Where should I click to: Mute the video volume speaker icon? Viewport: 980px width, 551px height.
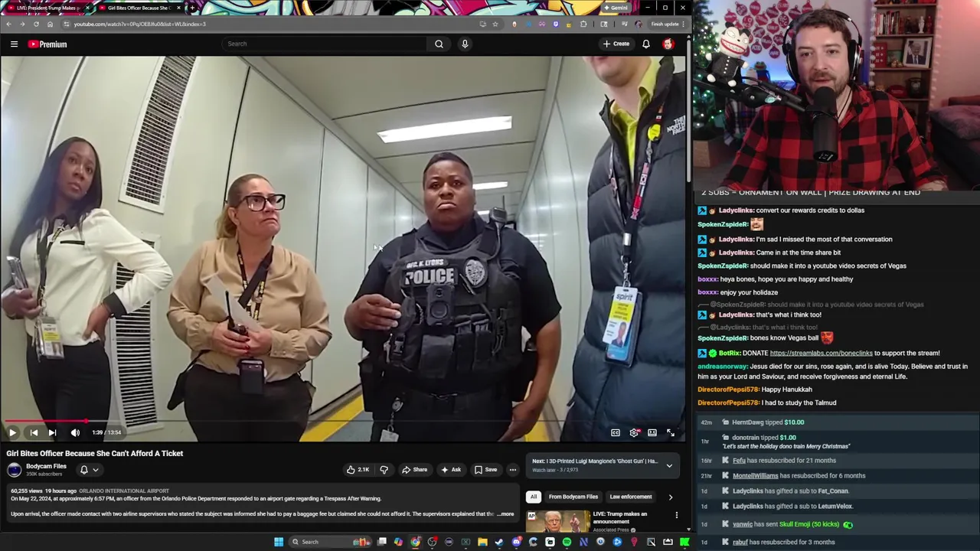point(75,432)
